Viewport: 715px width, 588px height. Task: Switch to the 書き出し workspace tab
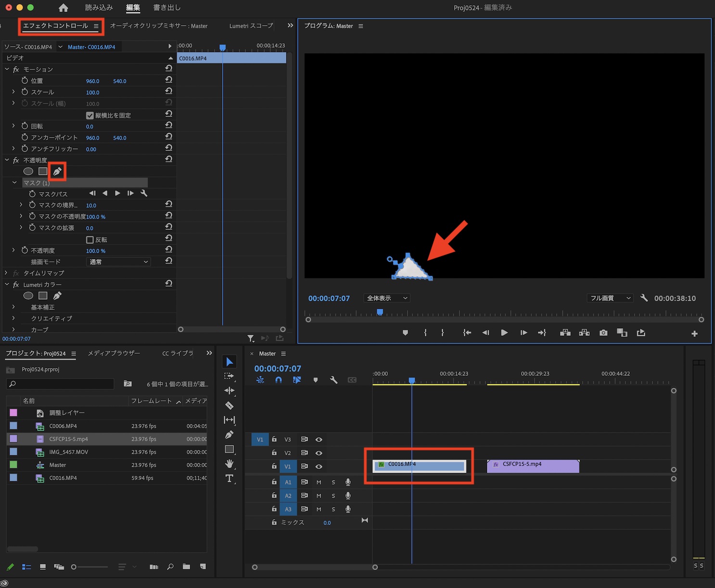[166, 8]
